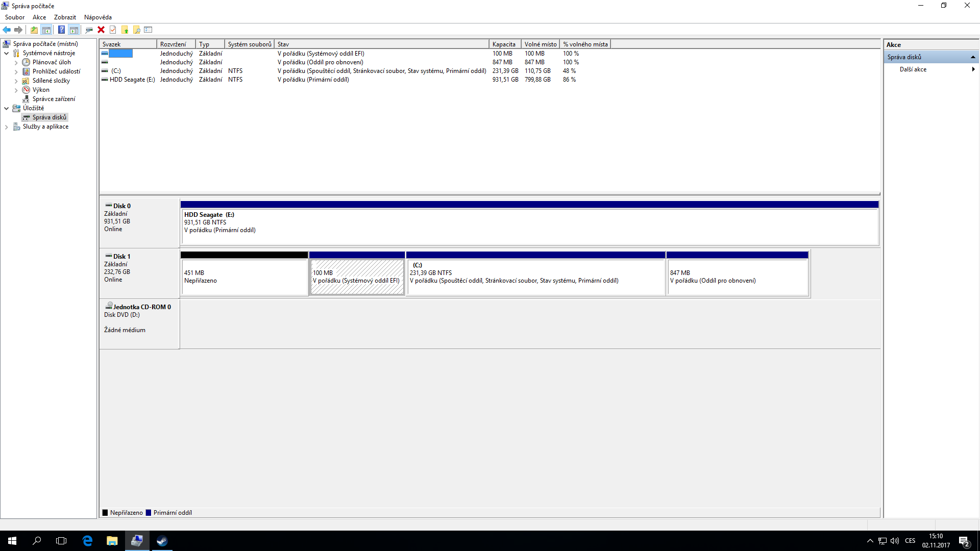Click the blue Help question mark icon
The image size is (980, 551).
(61, 30)
